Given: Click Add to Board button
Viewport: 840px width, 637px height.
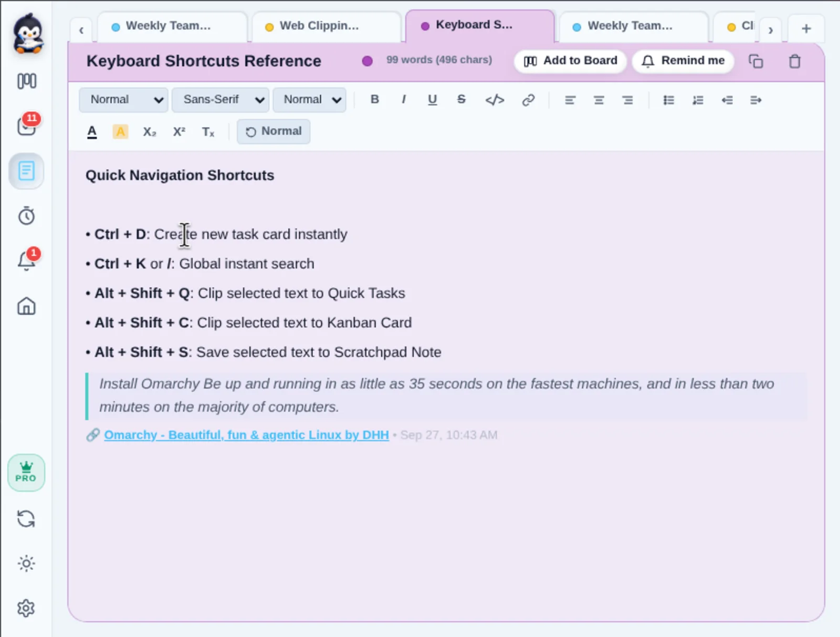Looking at the screenshot, I should (x=570, y=61).
